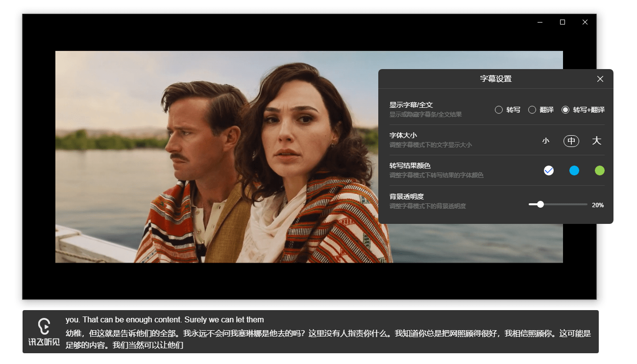The width and height of the screenshot is (637, 364).
Task: Click the 背景透明度 slider handle
Action: (540, 204)
